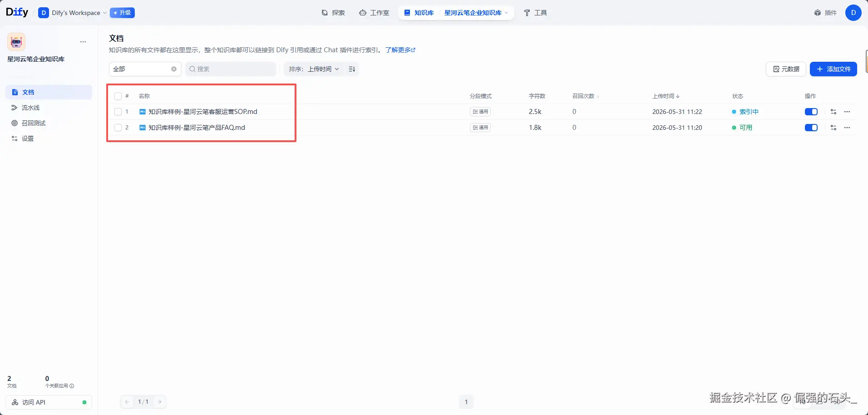Select the checkbox for 产品FAQ.md

(x=118, y=128)
